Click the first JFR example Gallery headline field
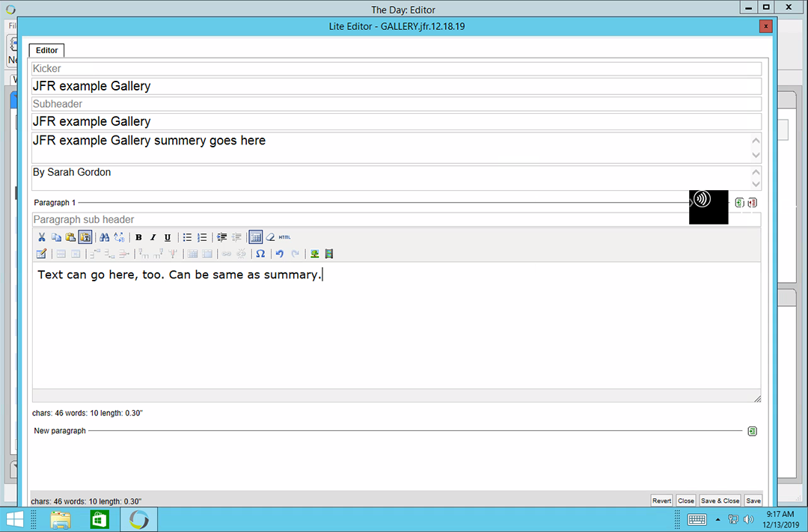808x532 pixels. [397, 86]
